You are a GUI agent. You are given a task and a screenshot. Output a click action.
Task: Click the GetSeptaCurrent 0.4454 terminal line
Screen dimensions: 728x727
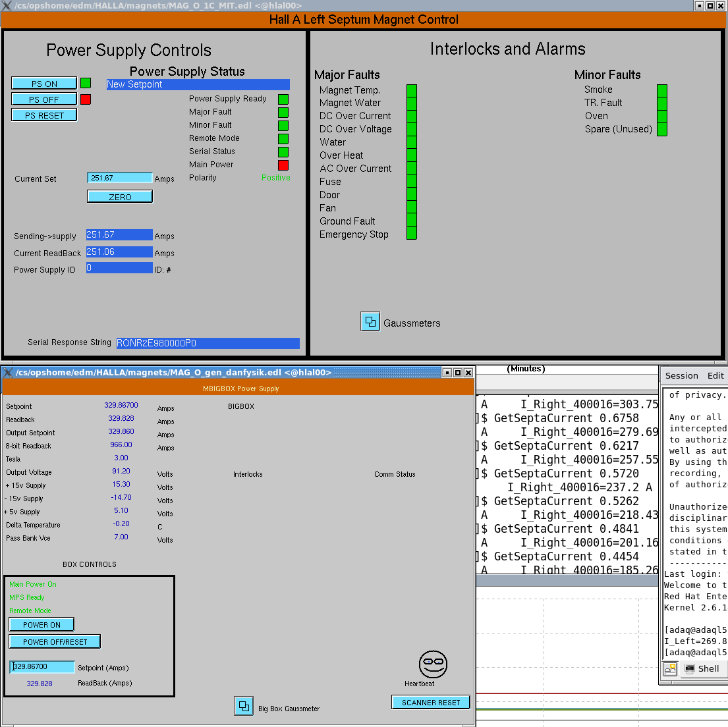566,556
